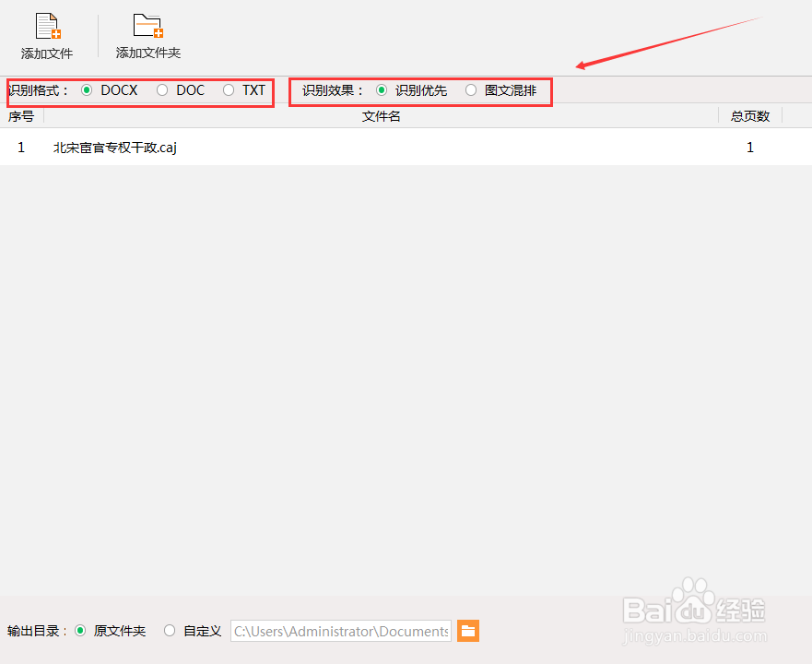Click the output path input field
The width and height of the screenshot is (812, 664).
point(339,631)
